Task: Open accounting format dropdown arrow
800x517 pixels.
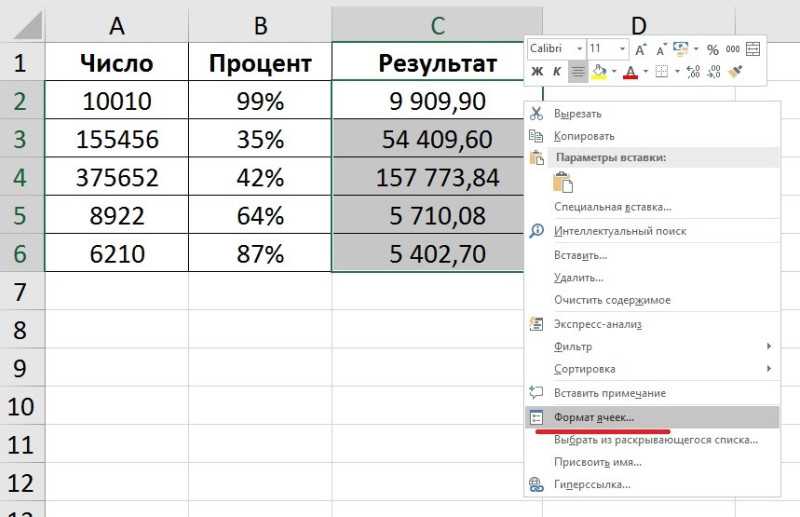Action: tap(696, 49)
